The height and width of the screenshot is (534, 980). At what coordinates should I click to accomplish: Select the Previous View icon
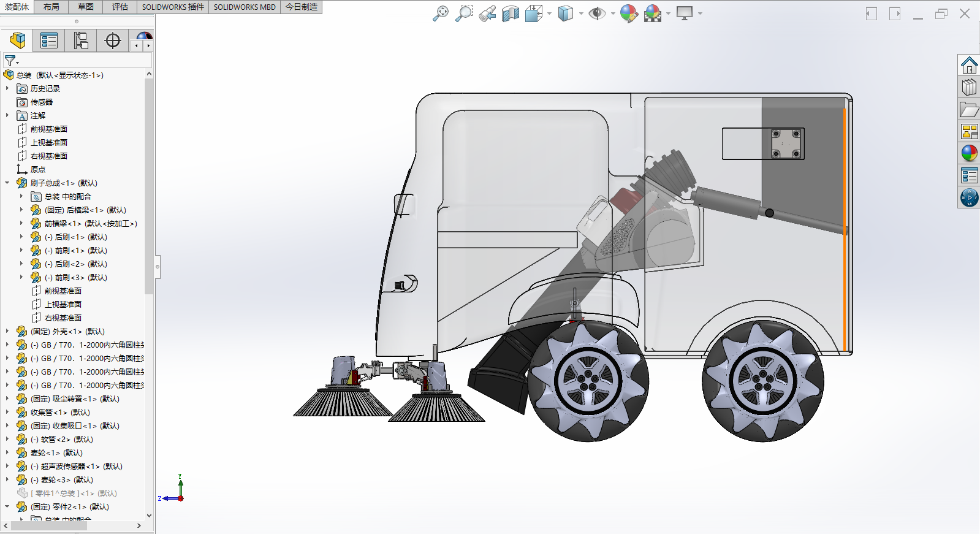click(487, 13)
